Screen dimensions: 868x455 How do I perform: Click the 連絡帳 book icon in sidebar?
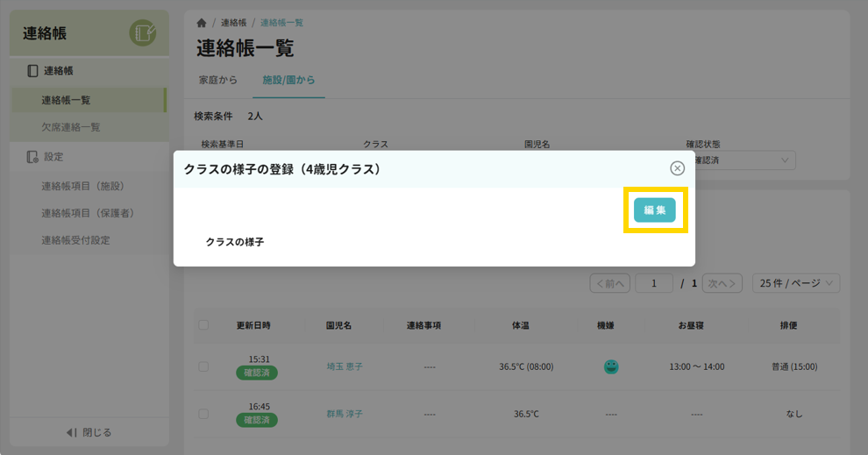(x=32, y=71)
